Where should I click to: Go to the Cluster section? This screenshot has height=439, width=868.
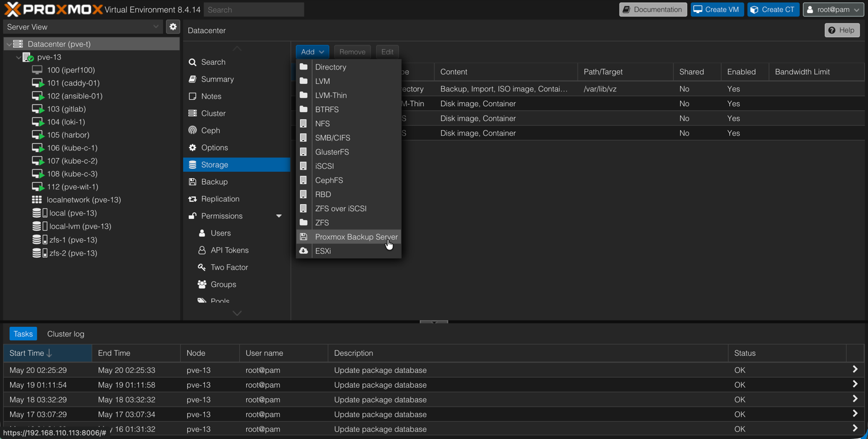click(237, 113)
